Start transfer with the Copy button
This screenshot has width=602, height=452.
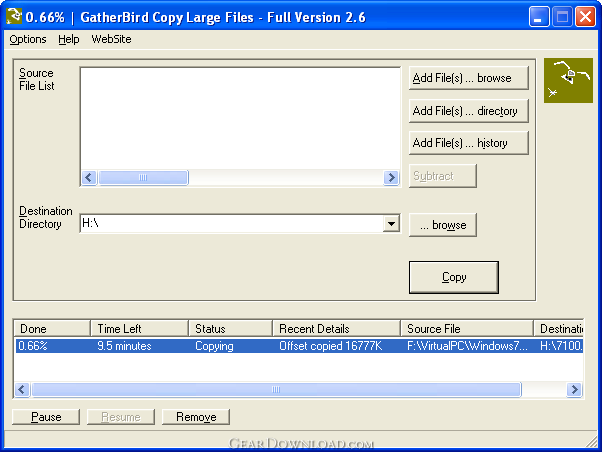[454, 277]
